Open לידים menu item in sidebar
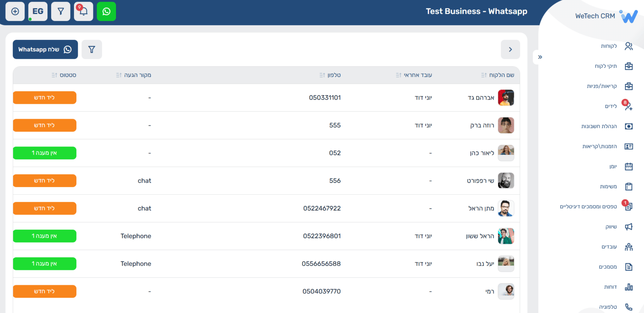 pos(611,106)
